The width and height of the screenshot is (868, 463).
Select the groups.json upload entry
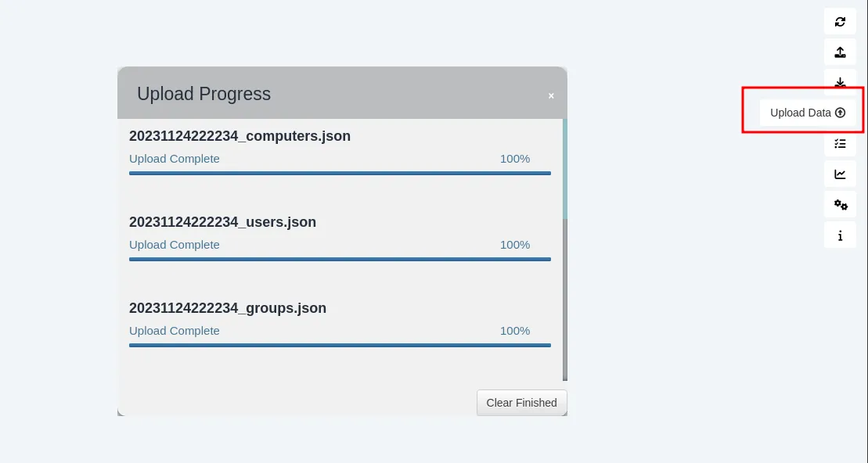tap(228, 308)
